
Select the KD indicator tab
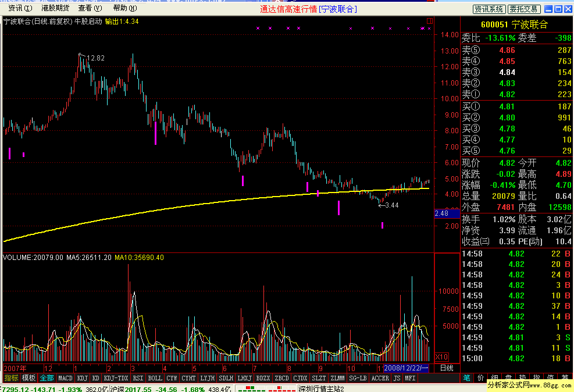[96, 378]
